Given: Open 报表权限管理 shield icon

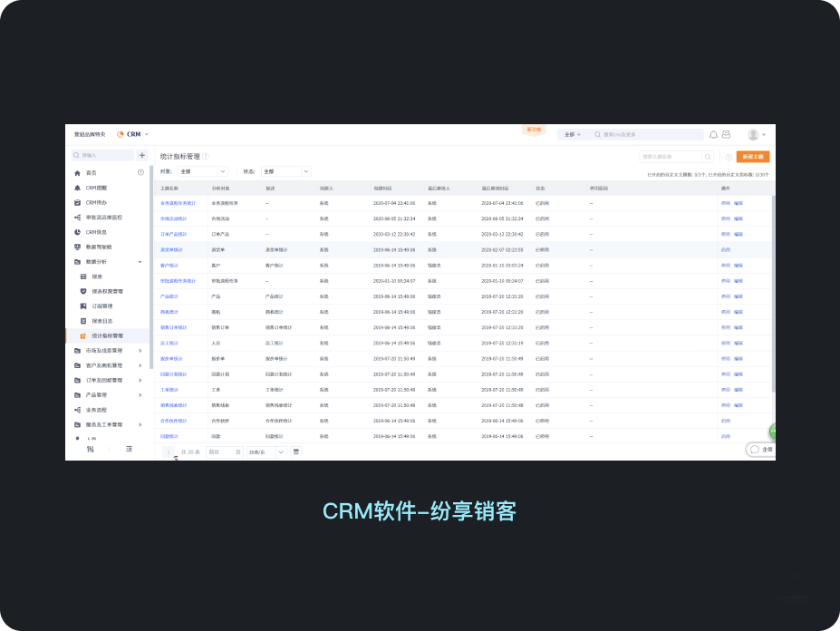Looking at the screenshot, I should click(83, 292).
